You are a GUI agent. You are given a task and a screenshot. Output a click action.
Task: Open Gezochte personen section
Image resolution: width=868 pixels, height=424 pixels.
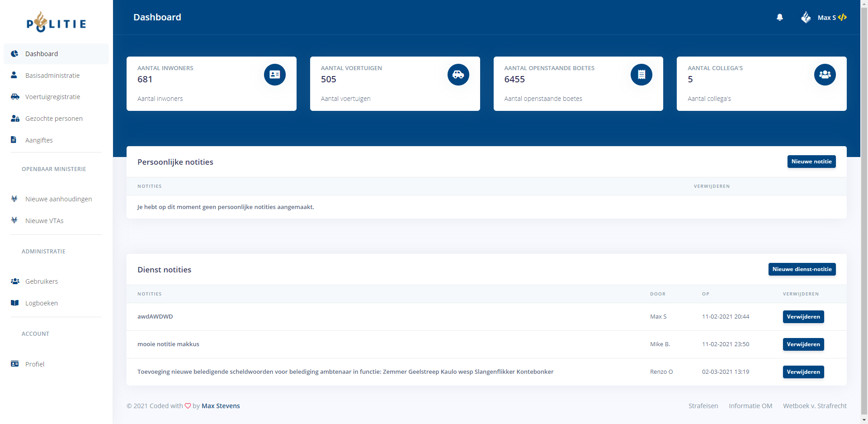click(54, 119)
